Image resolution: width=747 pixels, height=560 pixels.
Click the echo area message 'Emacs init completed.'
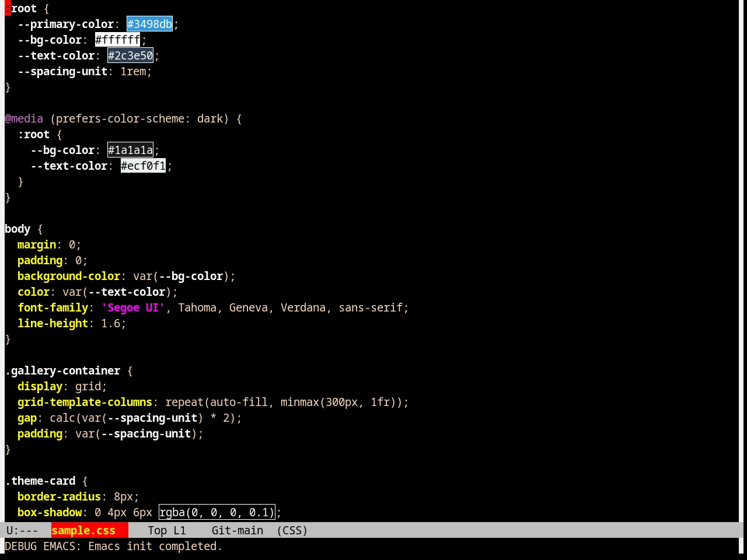[155, 546]
